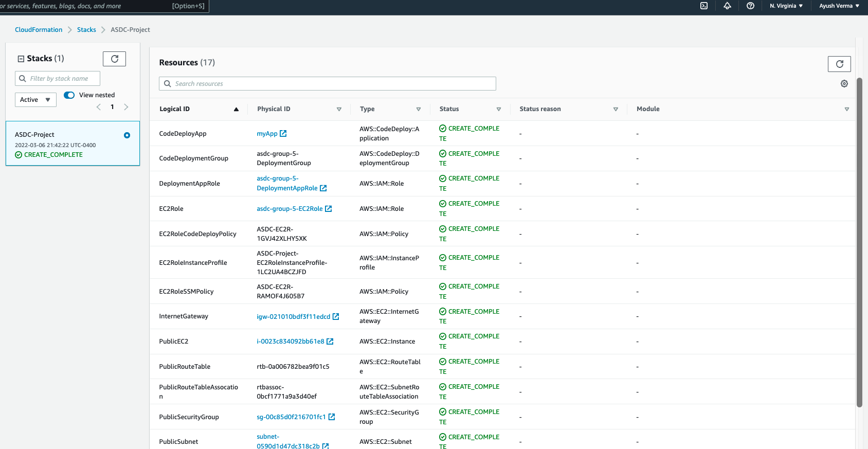Click search icon in Search resources field
Image resolution: width=868 pixels, height=449 pixels.
click(167, 83)
